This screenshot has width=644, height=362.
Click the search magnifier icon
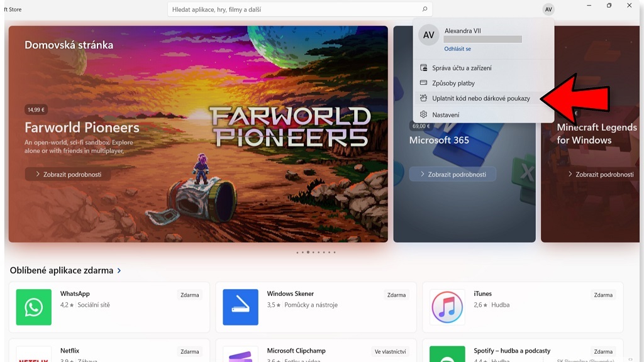[x=425, y=9]
